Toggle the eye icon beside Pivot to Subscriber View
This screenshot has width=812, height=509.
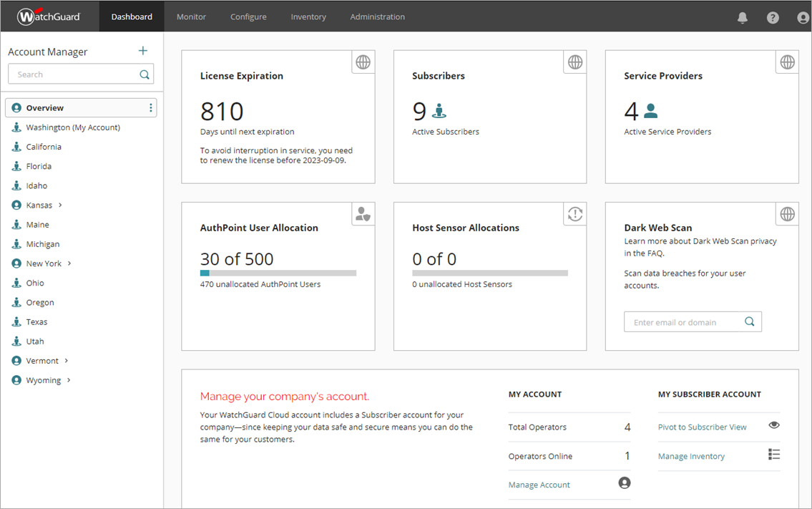773,425
